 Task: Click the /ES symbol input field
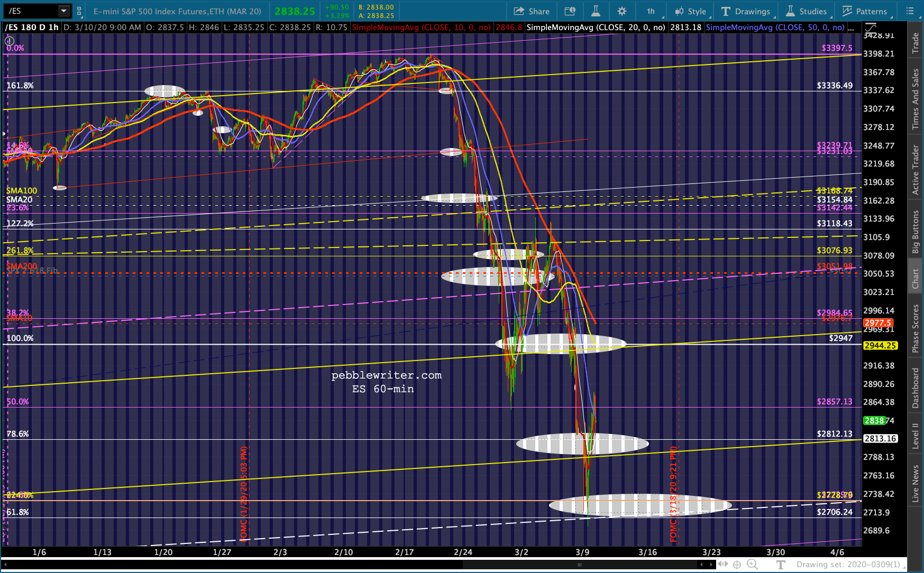pos(31,11)
